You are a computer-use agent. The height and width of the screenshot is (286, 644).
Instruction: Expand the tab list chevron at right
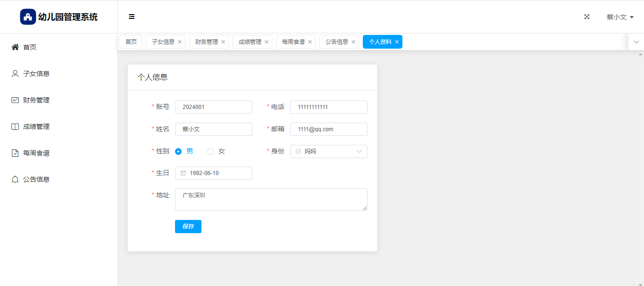coord(636,42)
